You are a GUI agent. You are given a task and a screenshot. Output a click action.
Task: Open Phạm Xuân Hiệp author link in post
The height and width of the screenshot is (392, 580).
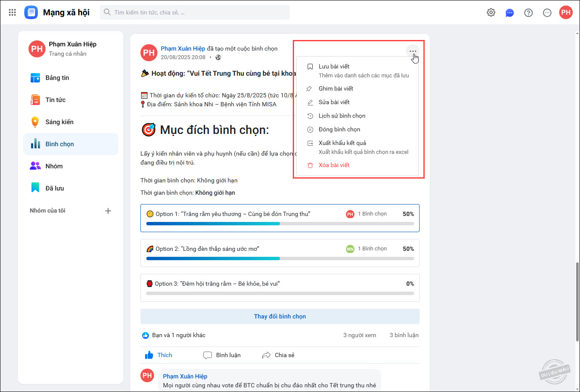pos(183,48)
